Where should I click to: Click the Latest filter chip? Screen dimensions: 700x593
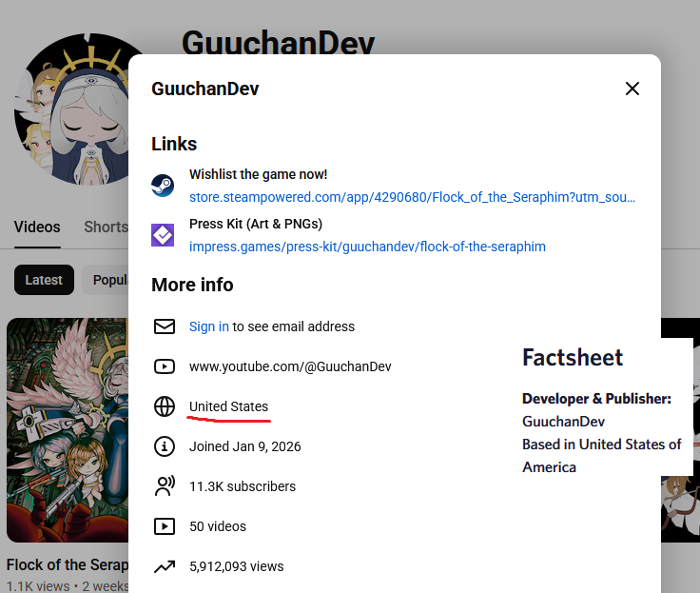pyautogui.click(x=44, y=280)
